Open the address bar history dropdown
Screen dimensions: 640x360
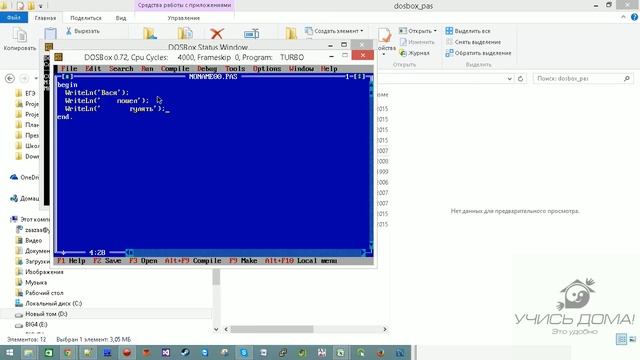coord(509,79)
